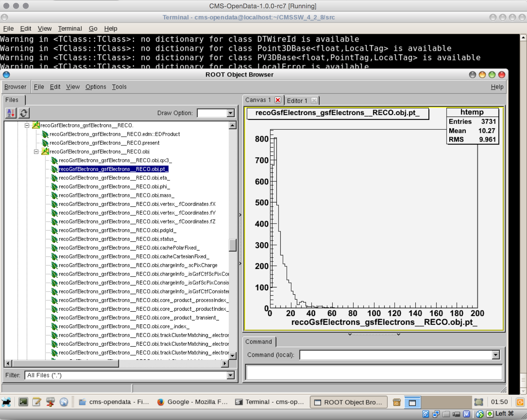Select RECO.obj.pt_ branch in tree

click(x=114, y=169)
